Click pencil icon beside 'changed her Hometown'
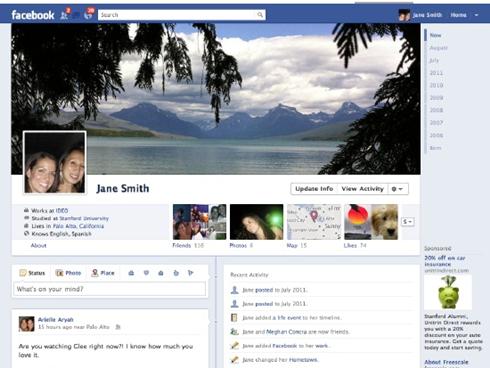The image size is (490, 368). pyautogui.click(x=235, y=360)
